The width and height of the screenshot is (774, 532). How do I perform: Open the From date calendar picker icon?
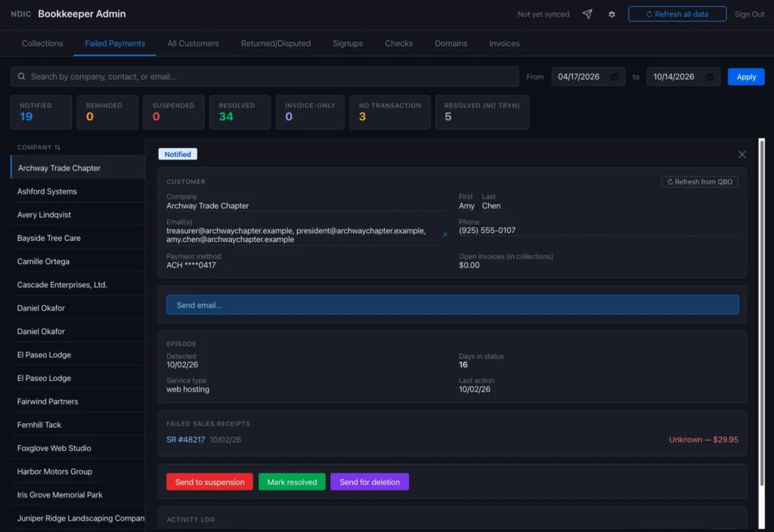click(x=615, y=76)
